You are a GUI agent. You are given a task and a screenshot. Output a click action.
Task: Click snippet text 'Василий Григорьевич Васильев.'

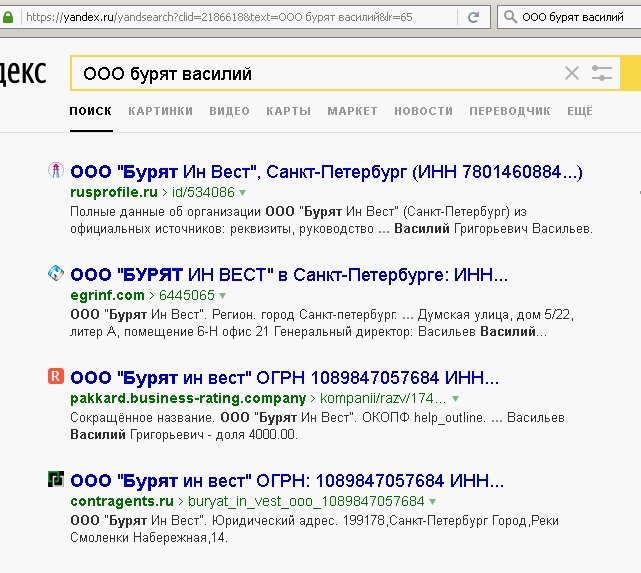[493, 229]
